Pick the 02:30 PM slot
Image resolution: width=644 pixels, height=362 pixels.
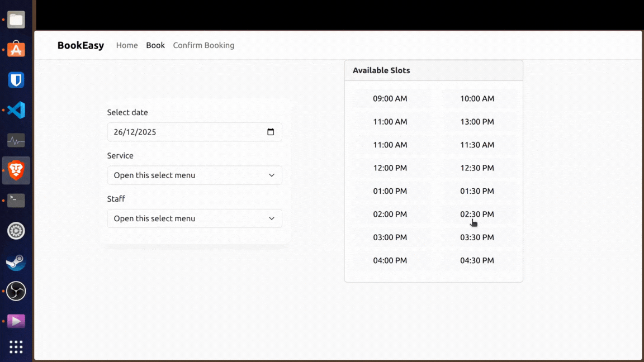pos(477,215)
